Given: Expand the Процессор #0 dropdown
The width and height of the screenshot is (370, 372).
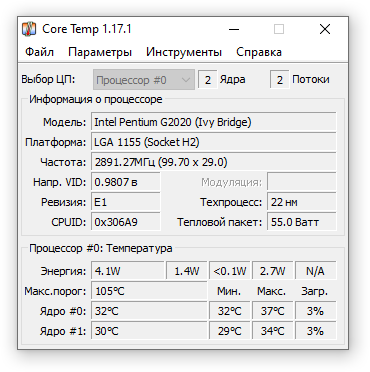Looking at the screenshot, I should [144, 80].
